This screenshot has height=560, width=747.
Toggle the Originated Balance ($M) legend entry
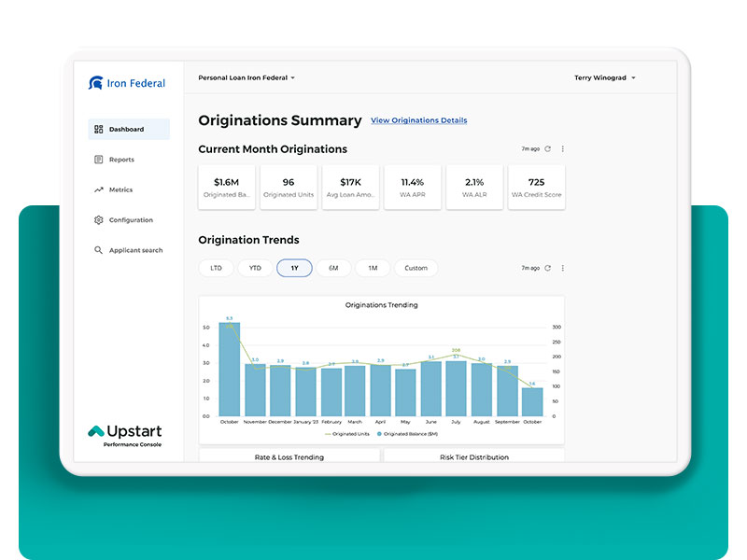408,434
